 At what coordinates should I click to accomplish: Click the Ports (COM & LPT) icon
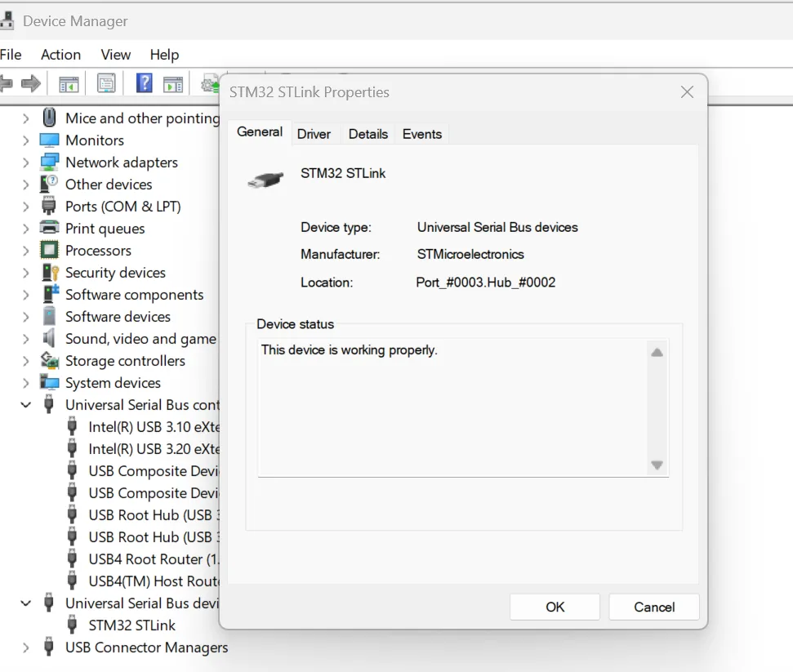49,207
